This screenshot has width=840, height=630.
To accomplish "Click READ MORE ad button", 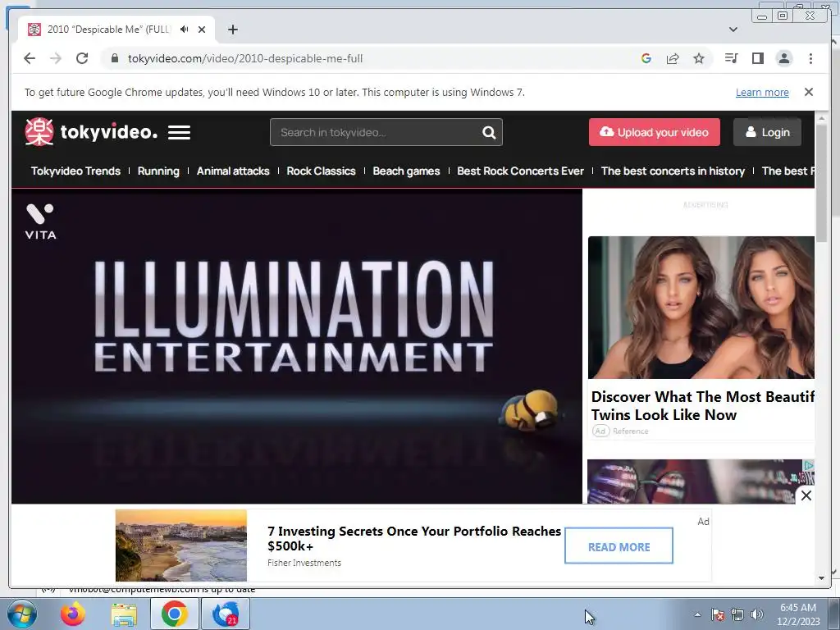I will [x=619, y=546].
